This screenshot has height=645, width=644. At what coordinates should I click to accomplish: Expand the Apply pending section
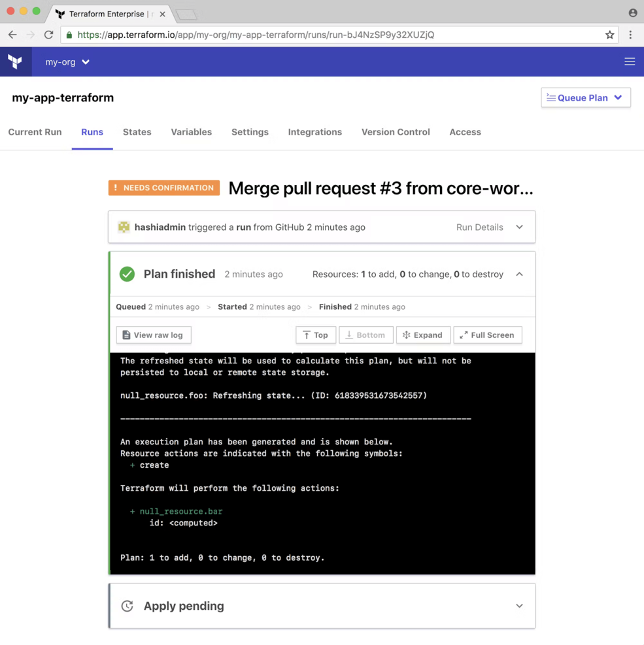coord(519,606)
